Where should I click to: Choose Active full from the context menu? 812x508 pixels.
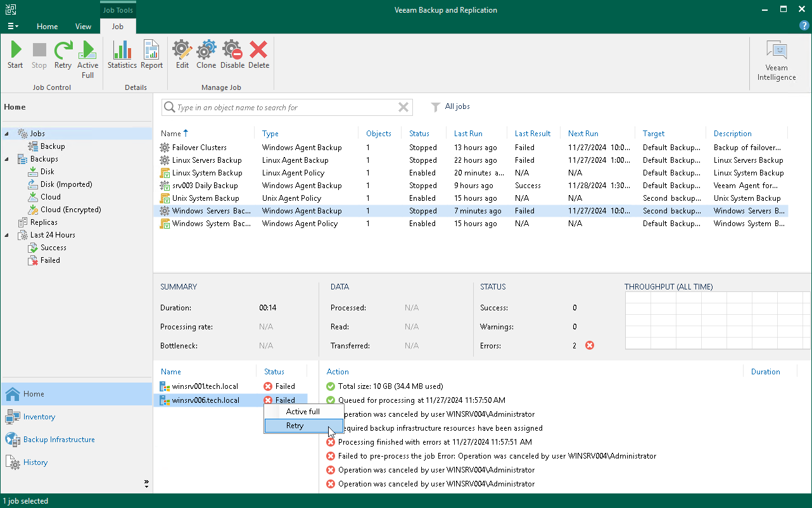[x=303, y=412]
